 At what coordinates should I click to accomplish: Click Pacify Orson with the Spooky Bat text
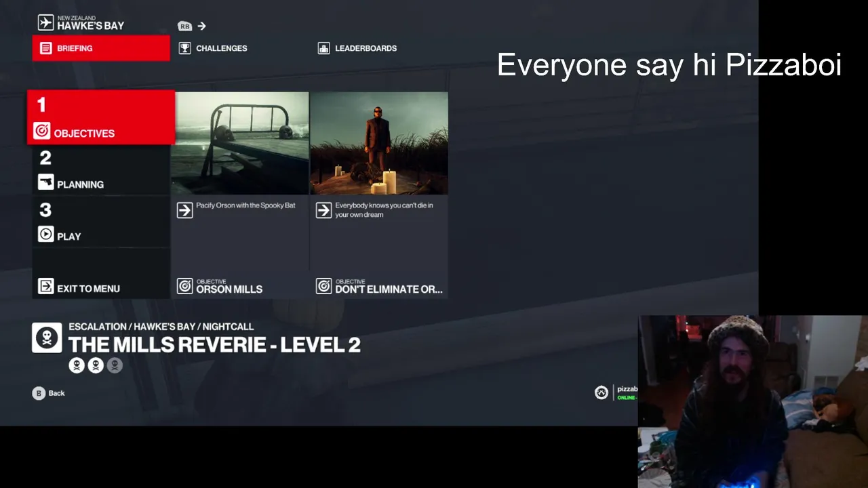(246, 205)
